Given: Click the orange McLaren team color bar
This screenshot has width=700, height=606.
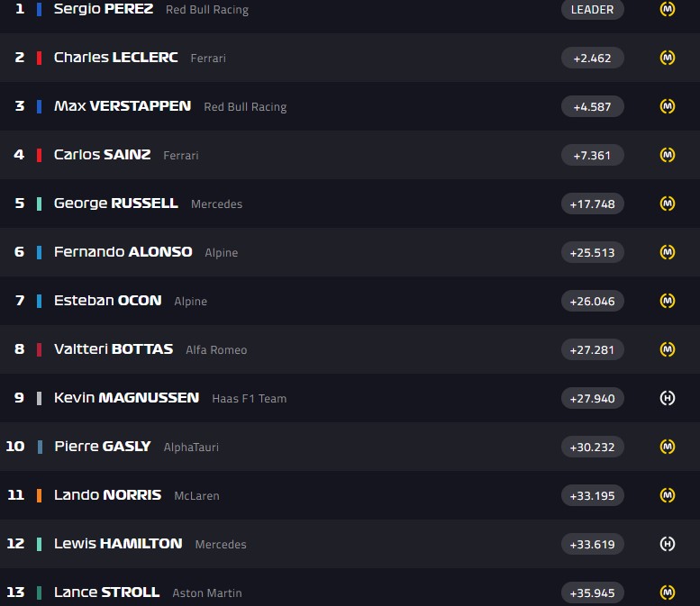Looking at the screenshot, I should pyautogui.click(x=39, y=495).
